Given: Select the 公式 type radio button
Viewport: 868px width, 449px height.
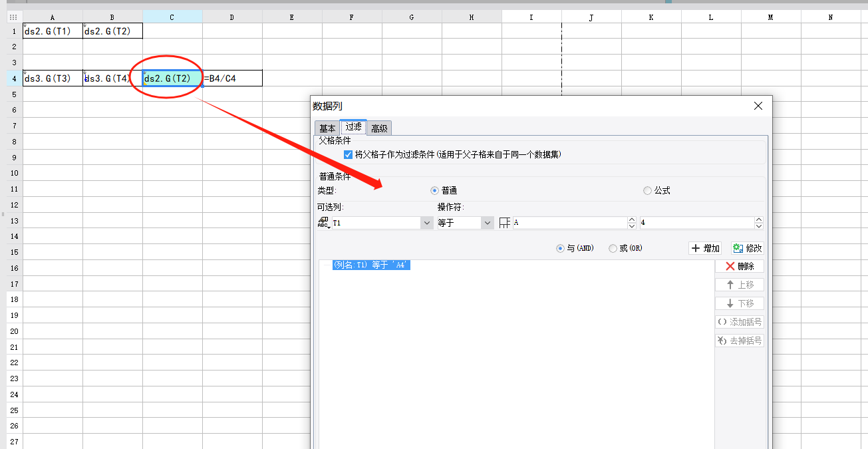Looking at the screenshot, I should tap(647, 190).
